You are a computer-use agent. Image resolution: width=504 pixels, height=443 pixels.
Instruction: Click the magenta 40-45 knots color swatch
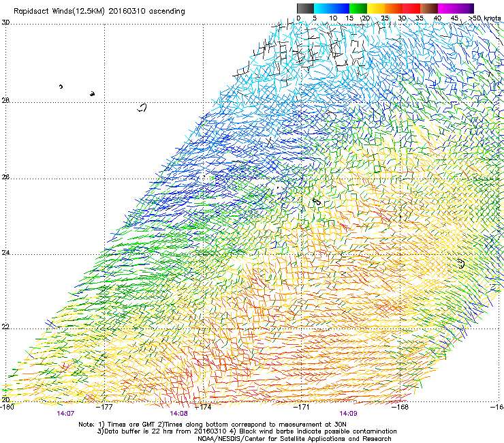click(x=447, y=8)
